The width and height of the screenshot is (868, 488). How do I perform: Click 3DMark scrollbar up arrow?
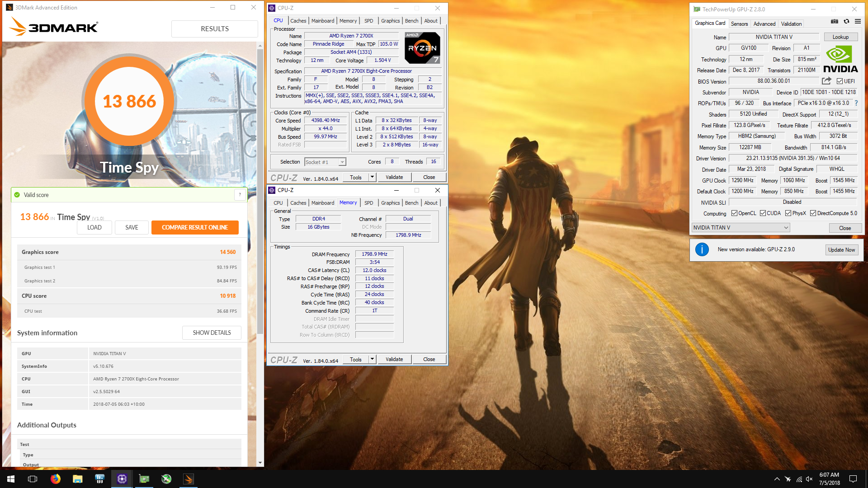260,45
